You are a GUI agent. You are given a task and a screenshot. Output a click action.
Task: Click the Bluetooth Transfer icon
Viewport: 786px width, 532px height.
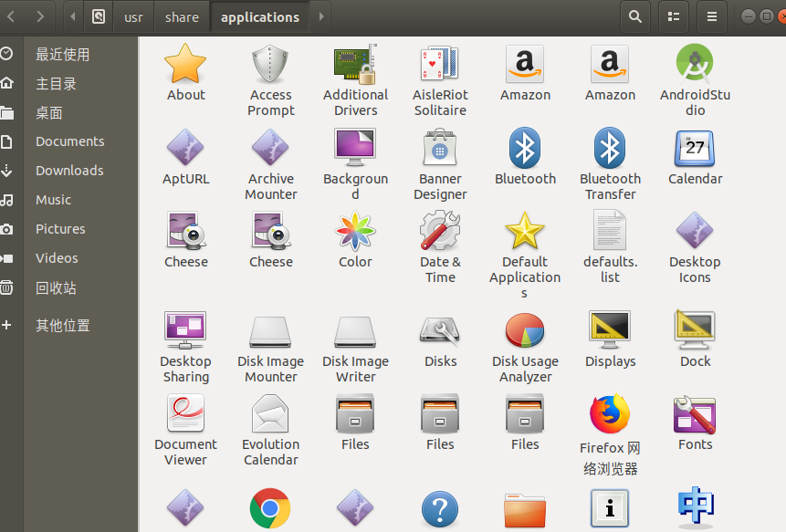pyautogui.click(x=610, y=149)
